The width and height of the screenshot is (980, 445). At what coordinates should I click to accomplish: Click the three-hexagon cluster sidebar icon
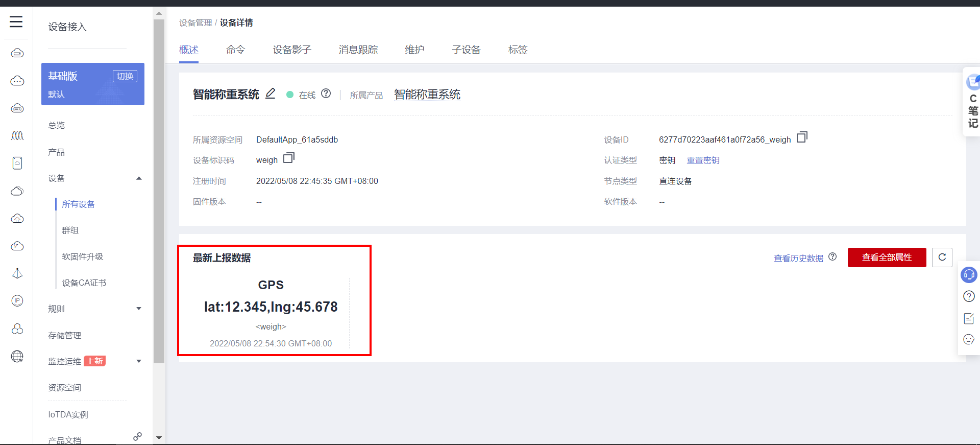coord(17,329)
